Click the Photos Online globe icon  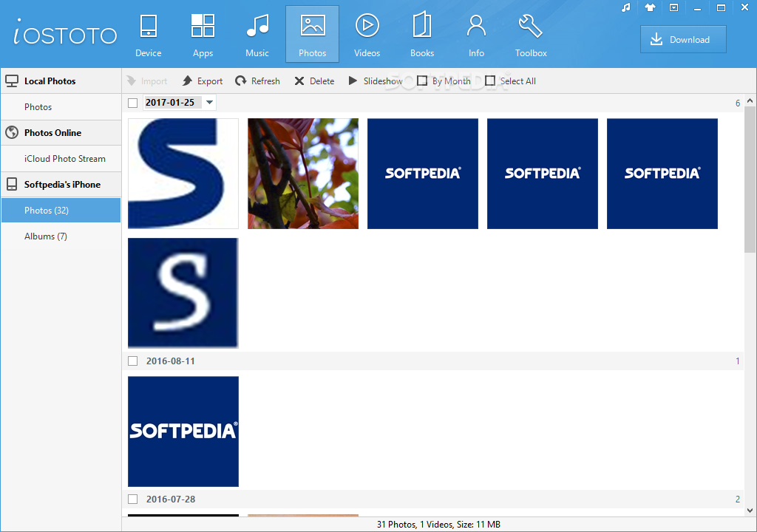click(x=12, y=133)
